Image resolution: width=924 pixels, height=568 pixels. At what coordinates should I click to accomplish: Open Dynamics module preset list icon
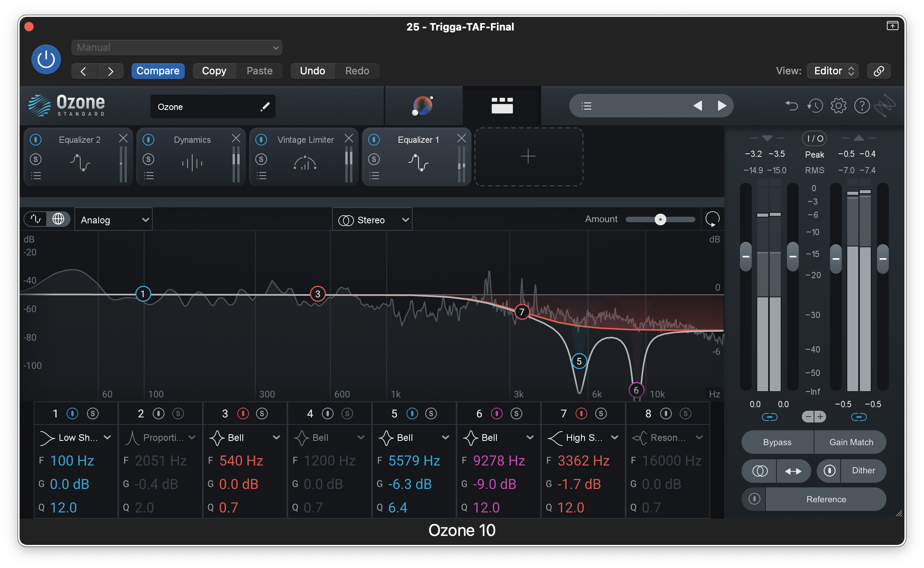tap(148, 176)
